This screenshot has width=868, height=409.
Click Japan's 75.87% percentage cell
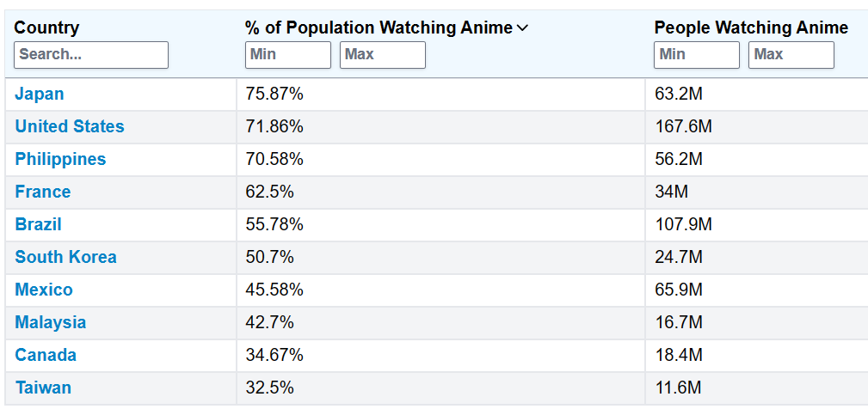(x=274, y=94)
